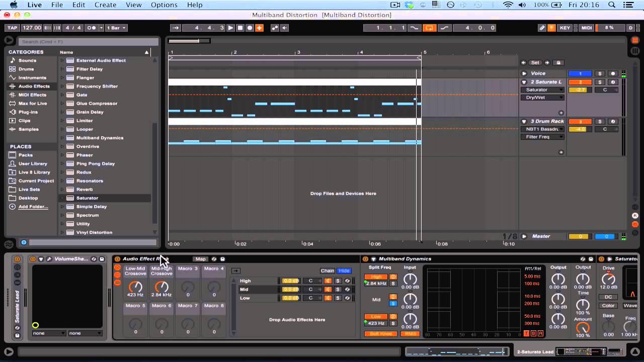
Task: Solo the Mid chain in rack
Action: (x=338, y=290)
